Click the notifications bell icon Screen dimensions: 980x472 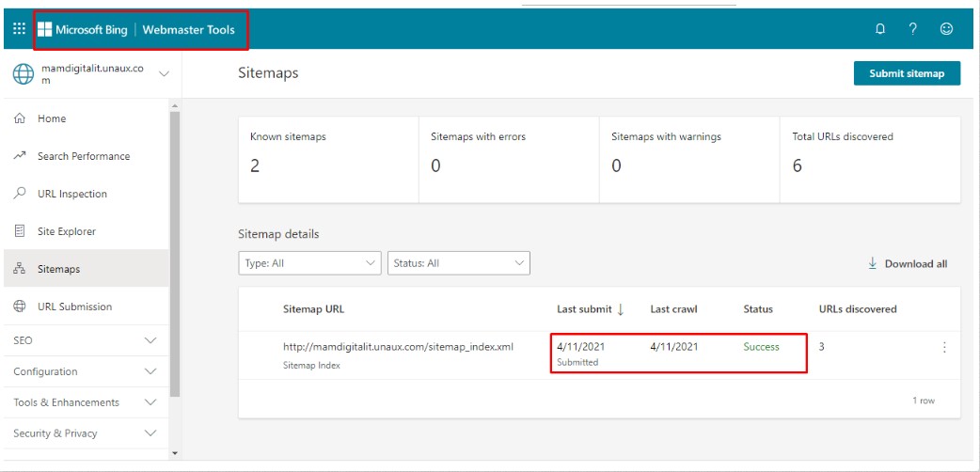[880, 29]
